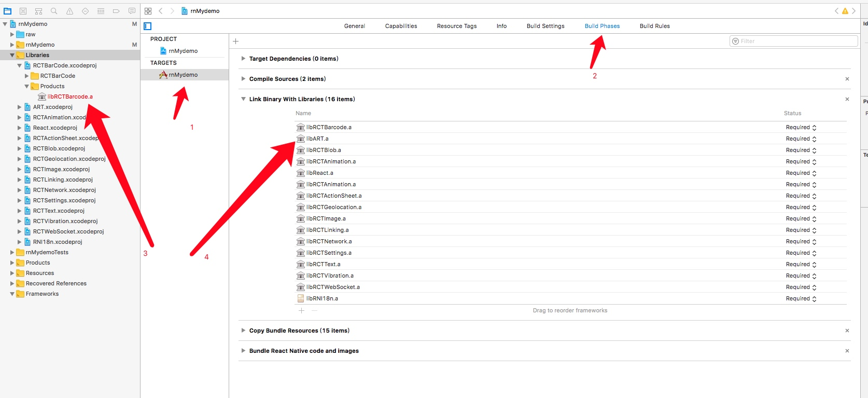868x398 pixels.
Task: Add a new build phase with plus
Action: tap(235, 41)
